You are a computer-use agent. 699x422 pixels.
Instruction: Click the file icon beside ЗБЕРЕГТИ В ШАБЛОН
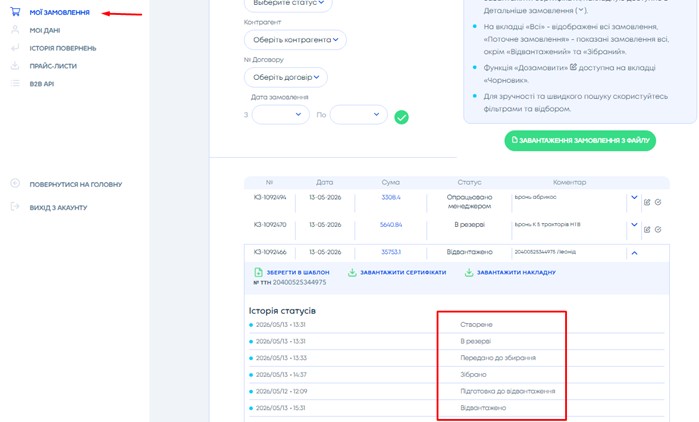(x=258, y=272)
